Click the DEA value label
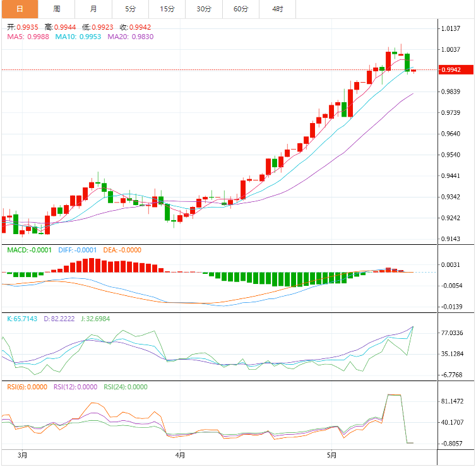Screen dimensions: 476x472 tap(122, 251)
